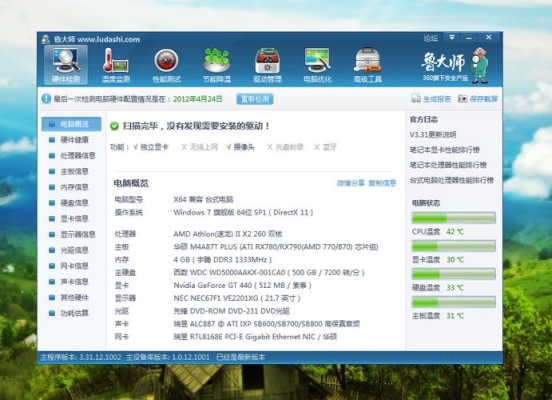This screenshot has height=400, width=552.
Task: Click the RTL8168E network card value
Action: 255,337
